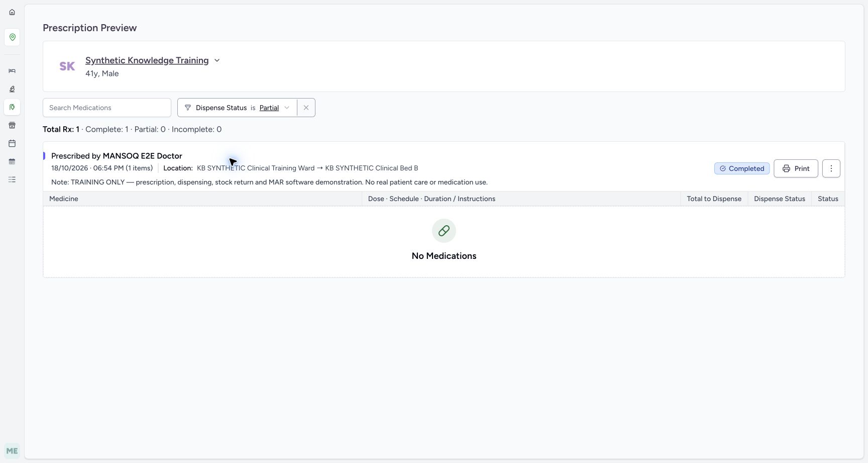Viewport: 868px width, 463px height.
Task: Expand the patient details chevron
Action: coord(217,60)
